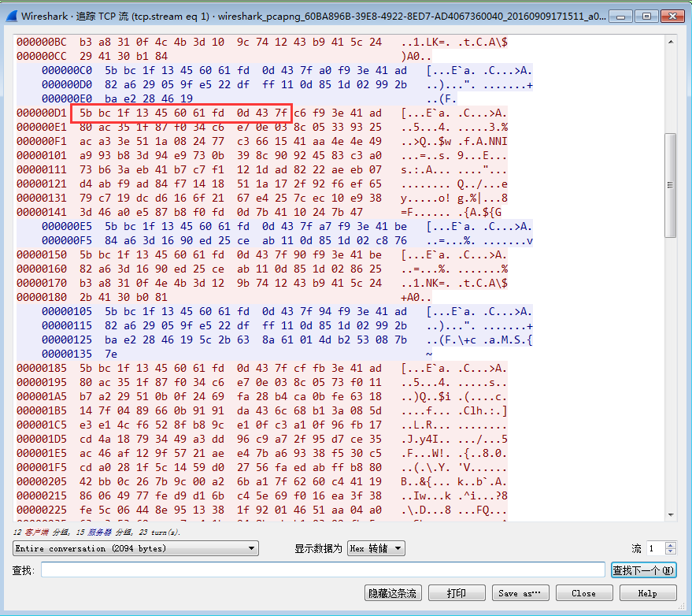The image size is (692, 616).
Task: Maximize the Wireshark follow stream window
Action: 646,17
